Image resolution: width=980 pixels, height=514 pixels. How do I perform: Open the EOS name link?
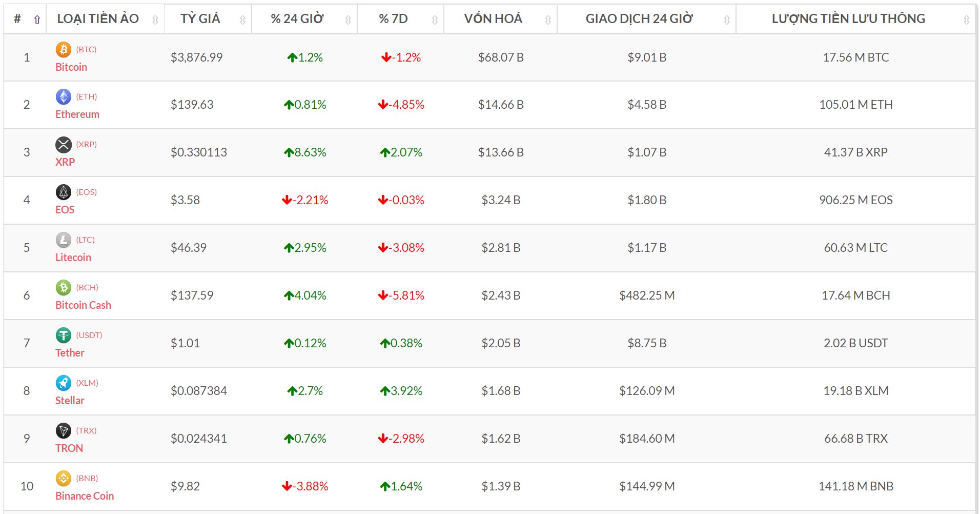point(65,210)
